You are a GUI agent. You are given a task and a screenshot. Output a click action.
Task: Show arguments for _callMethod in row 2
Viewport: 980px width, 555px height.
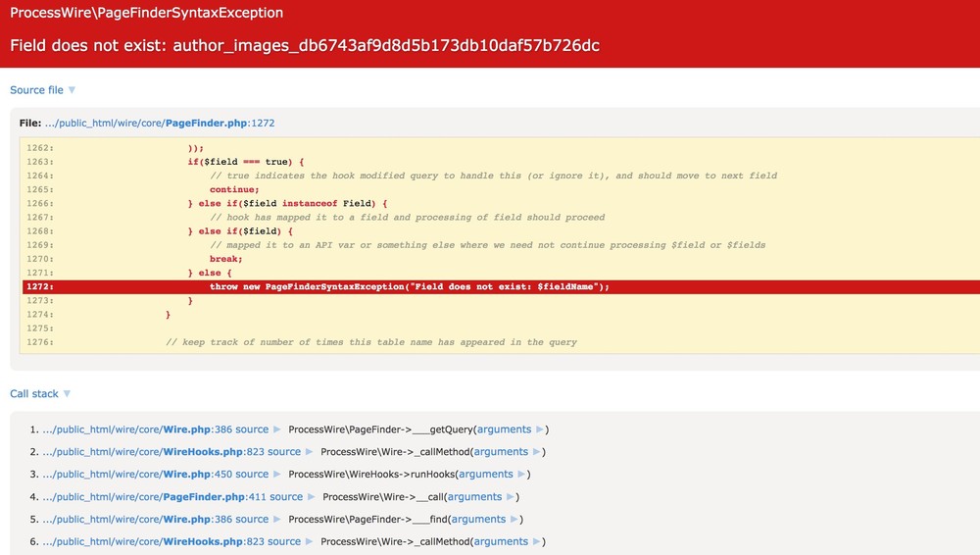point(501,452)
